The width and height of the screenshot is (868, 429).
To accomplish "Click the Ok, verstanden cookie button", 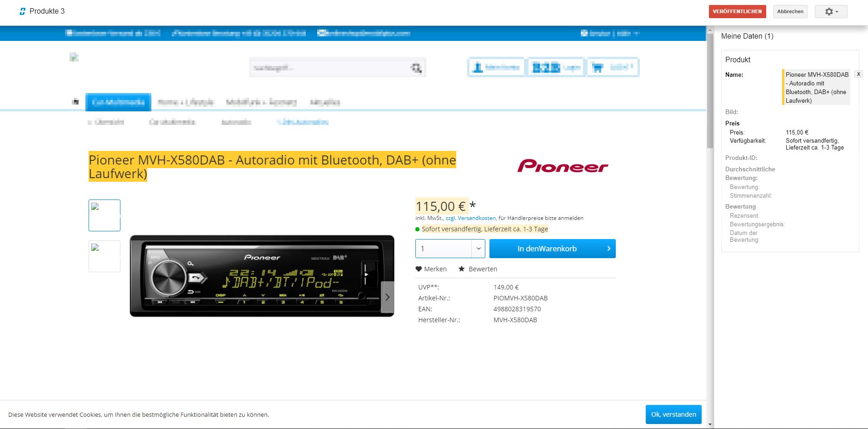I will (x=673, y=414).
